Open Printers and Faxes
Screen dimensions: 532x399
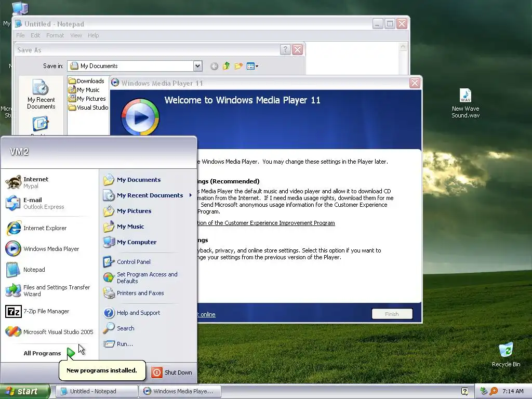[148, 293]
